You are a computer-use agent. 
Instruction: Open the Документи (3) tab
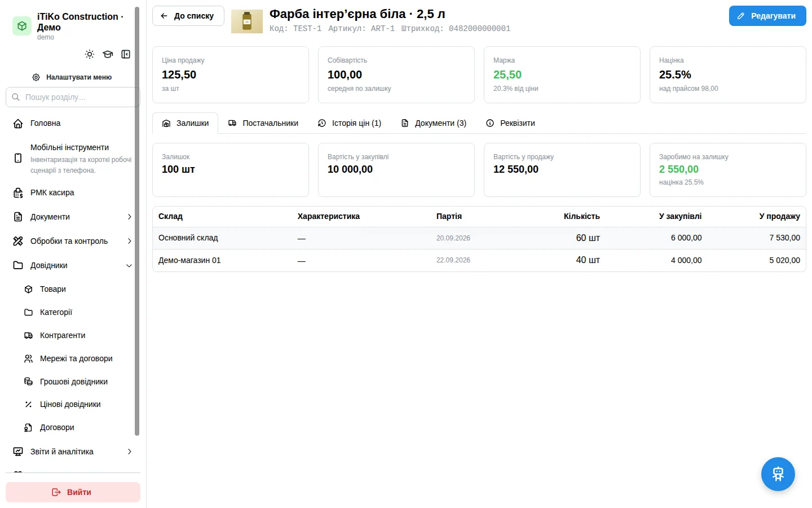(x=434, y=123)
